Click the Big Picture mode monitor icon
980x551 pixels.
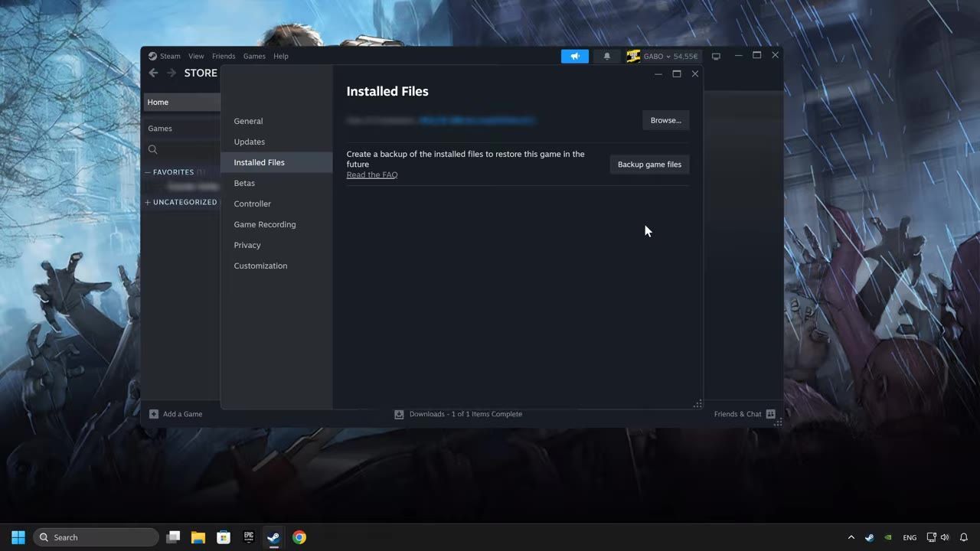pyautogui.click(x=716, y=56)
